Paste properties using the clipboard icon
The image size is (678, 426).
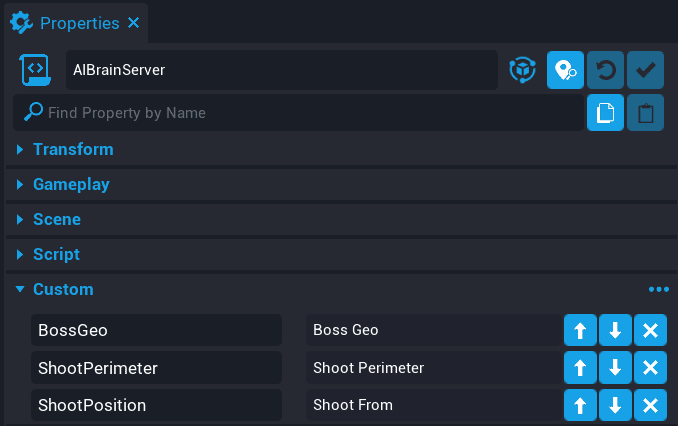point(645,113)
